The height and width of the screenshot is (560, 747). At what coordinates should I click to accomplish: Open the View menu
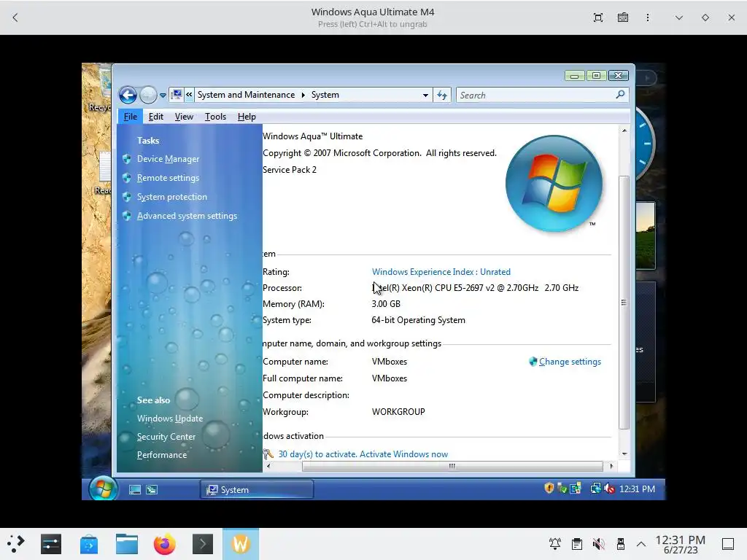point(184,117)
